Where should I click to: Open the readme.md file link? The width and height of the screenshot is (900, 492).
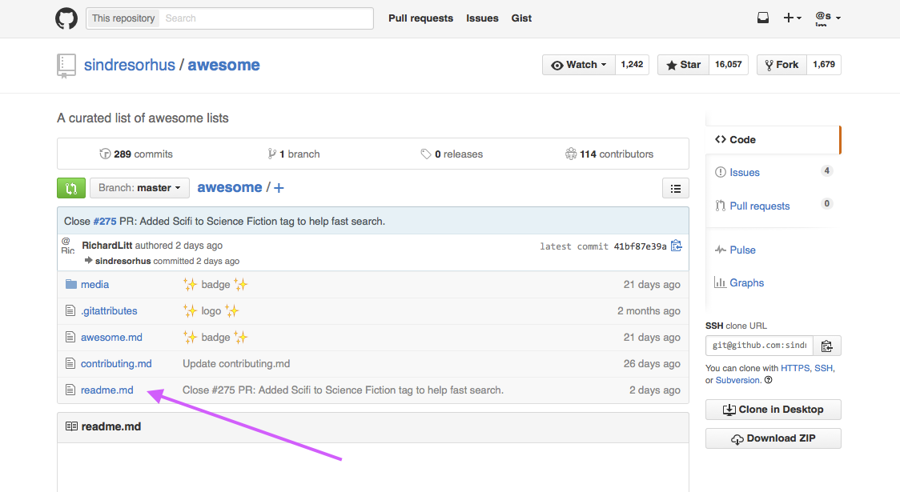107,390
